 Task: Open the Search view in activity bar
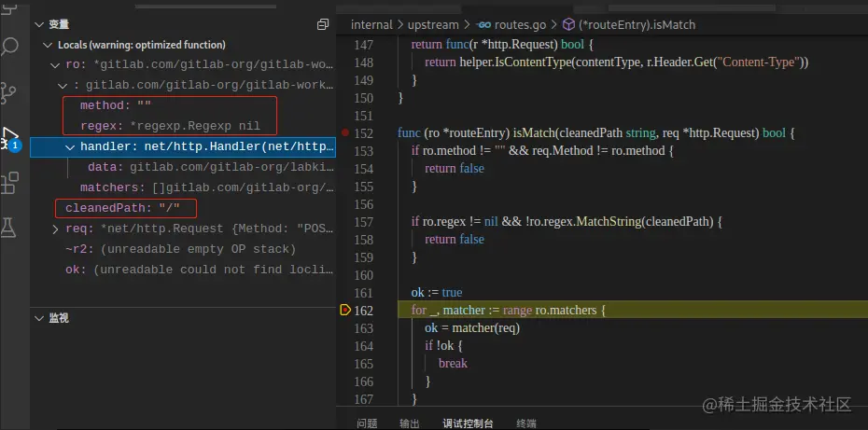click(x=9, y=47)
